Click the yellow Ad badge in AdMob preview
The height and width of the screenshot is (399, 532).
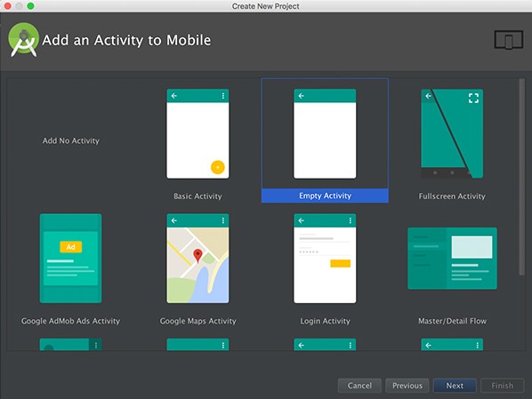(70, 247)
